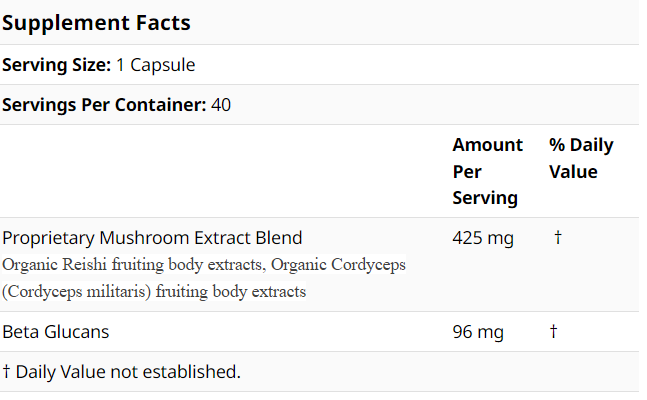Screen dimensions: 647x400
Task: Click the Servings Per Container label
Action: pos(104,104)
